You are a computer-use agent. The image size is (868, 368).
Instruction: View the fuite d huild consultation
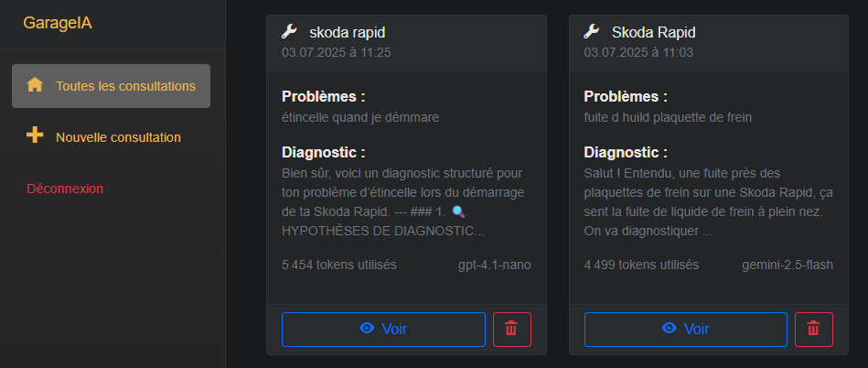click(686, 330)
